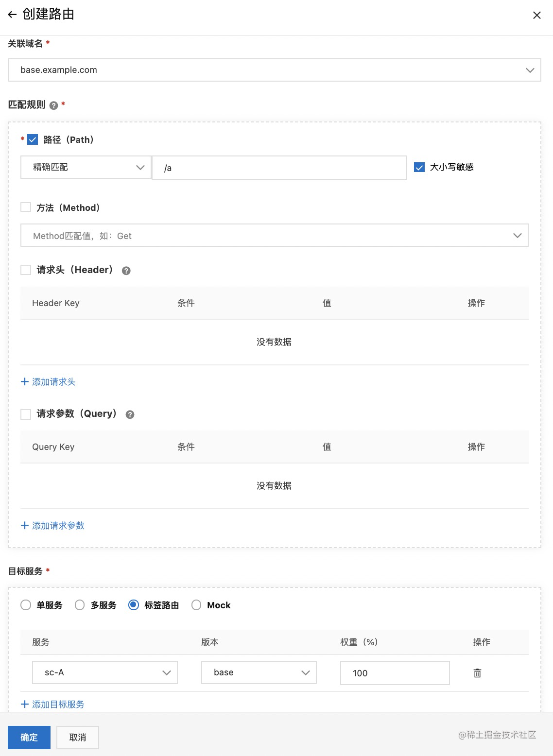This screenshot has width=553, height=756.
Task: Click the 权重（%）column header
Action: [x=359, y=642]
